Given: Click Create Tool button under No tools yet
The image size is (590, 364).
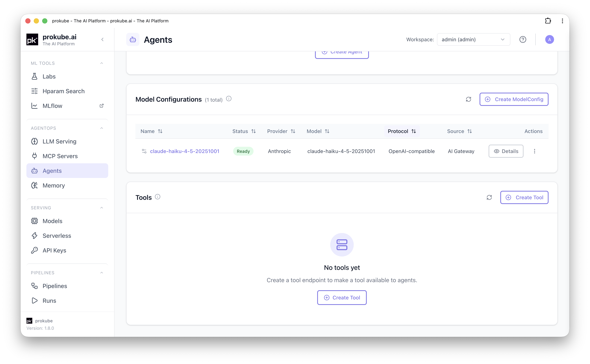Looking at the screenshot, I should pyautogui.click(x=342, y=298).
